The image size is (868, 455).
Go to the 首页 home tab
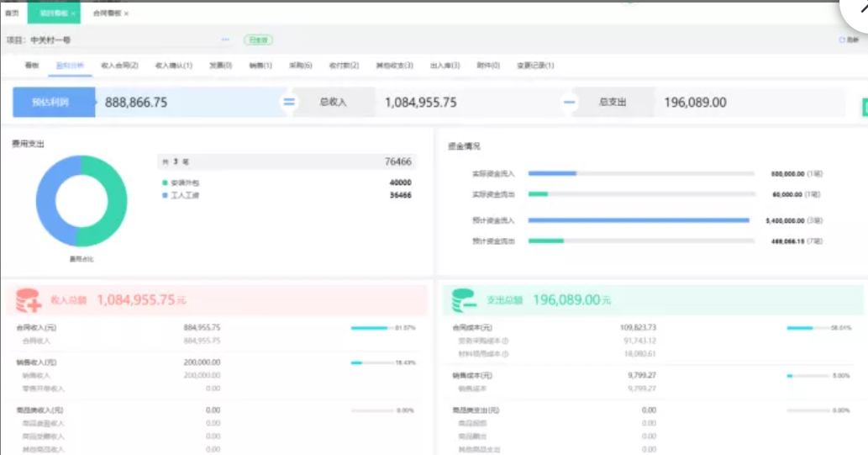[x=12, y=13]
